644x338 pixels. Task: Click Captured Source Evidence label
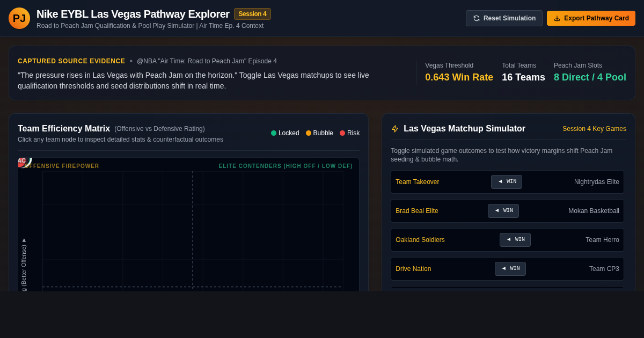[71, 61]
